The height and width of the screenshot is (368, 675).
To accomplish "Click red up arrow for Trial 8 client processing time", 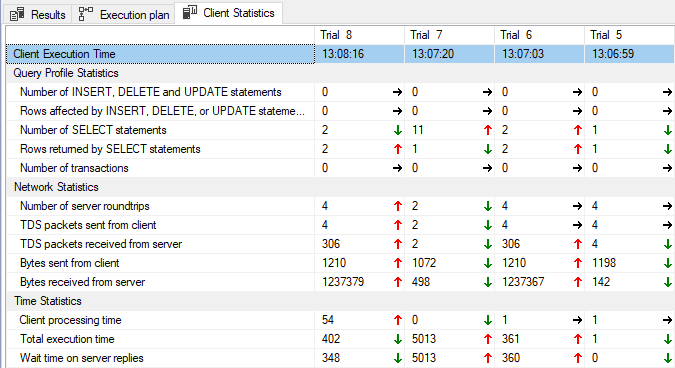I will point(398,320).
